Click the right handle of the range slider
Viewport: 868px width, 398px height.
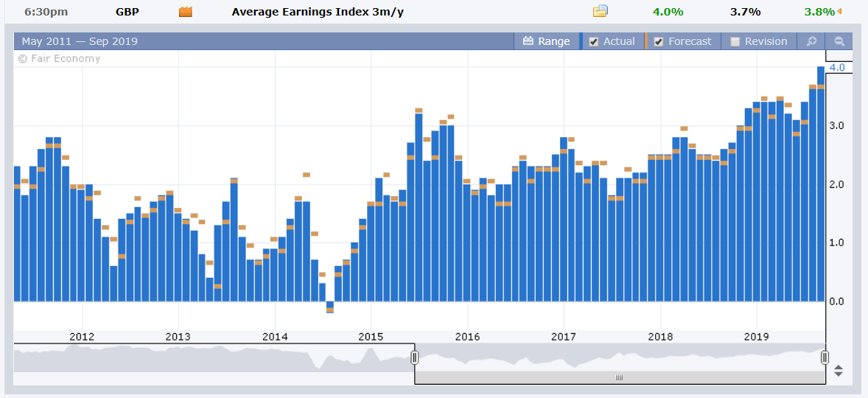[825, 357]
